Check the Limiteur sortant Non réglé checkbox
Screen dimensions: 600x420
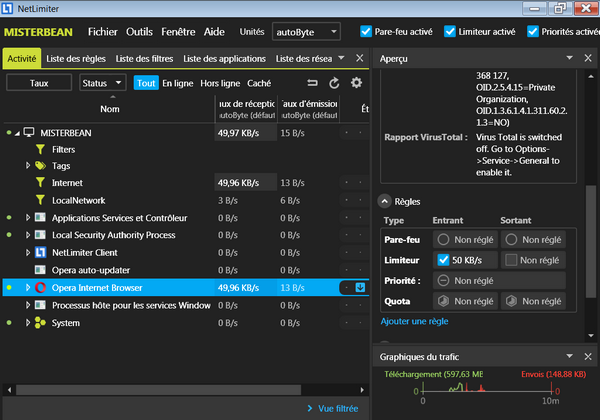click(511, 260)
